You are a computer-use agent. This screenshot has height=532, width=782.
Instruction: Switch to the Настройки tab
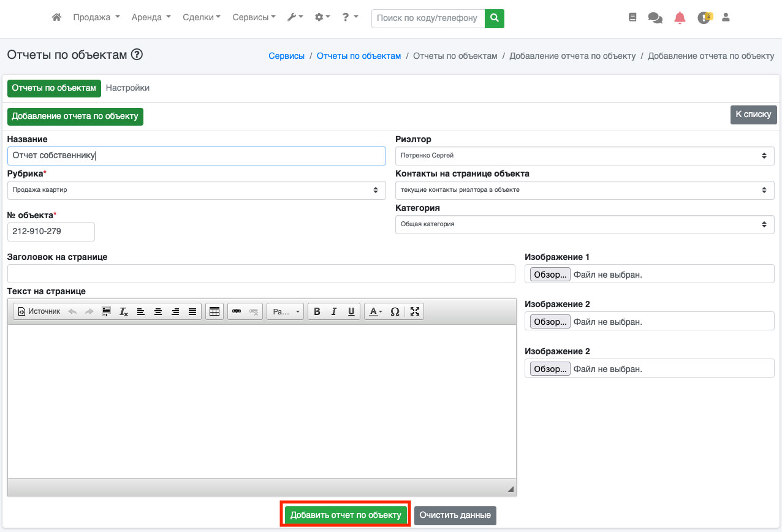tap(127, 88)
